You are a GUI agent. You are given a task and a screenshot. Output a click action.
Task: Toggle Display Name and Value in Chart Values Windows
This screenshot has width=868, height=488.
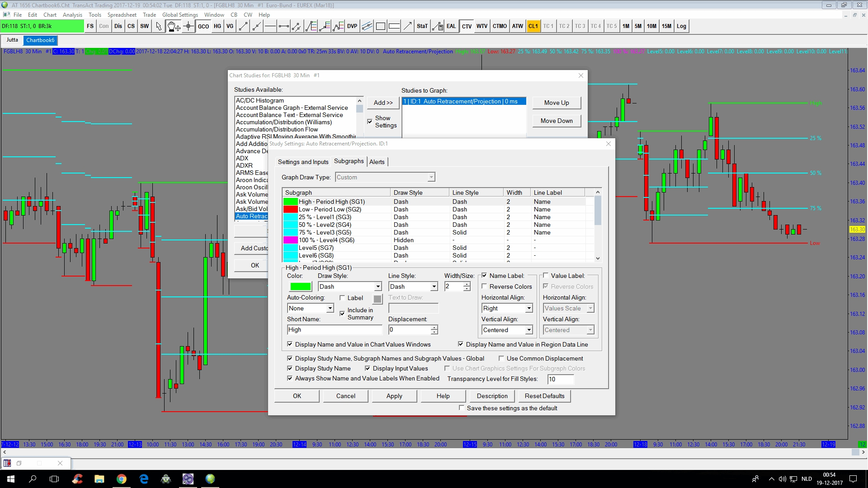(x=290, y=344)
